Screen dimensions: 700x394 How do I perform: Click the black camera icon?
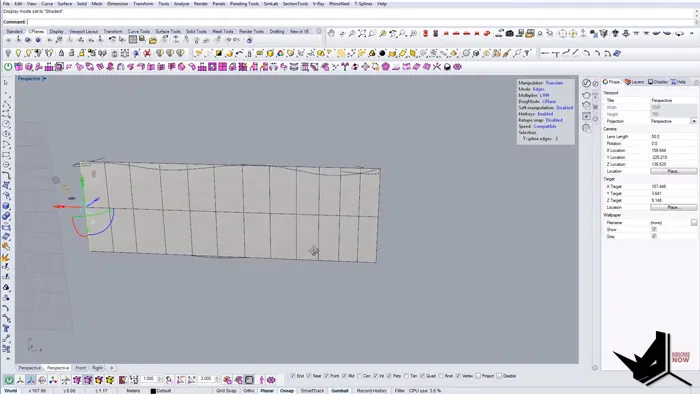click(509, 33)
